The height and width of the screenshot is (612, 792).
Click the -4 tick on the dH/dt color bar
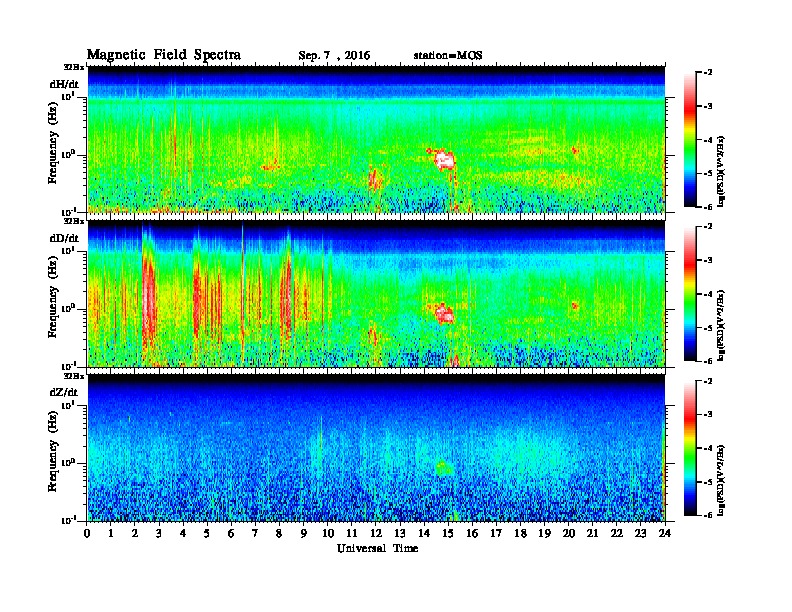click(708, 140)
